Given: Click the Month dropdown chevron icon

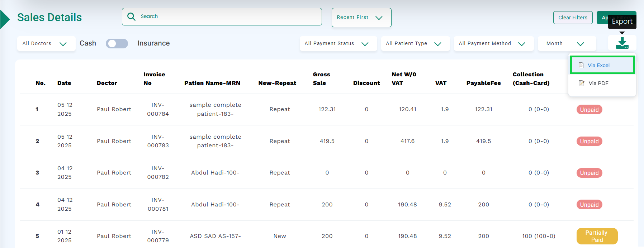Looking at the screenshot, I should tap(580, 44).
